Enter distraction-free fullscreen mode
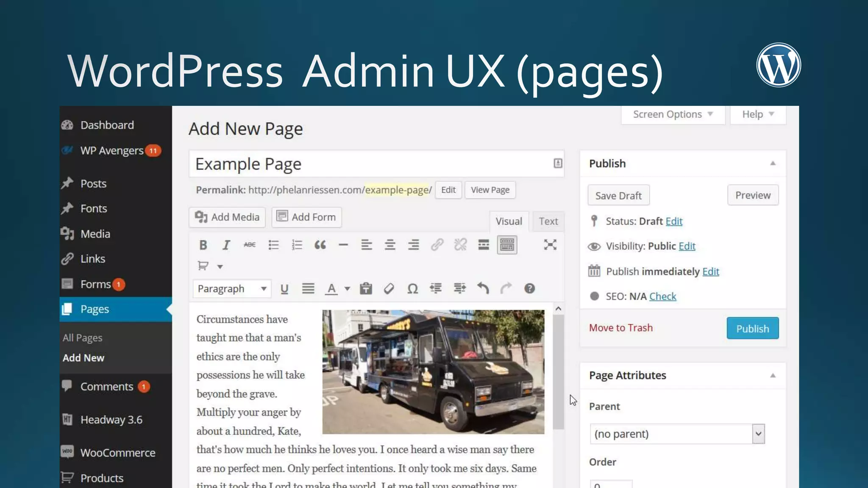Image resolution: width=868 pixels, height=488 pixels. (x=550, y=245)
